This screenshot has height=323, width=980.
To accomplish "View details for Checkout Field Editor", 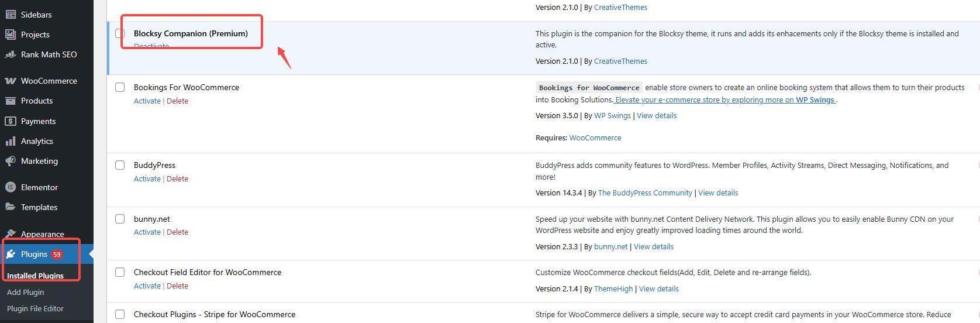I will pyautogui.click(x=658, y=289).
